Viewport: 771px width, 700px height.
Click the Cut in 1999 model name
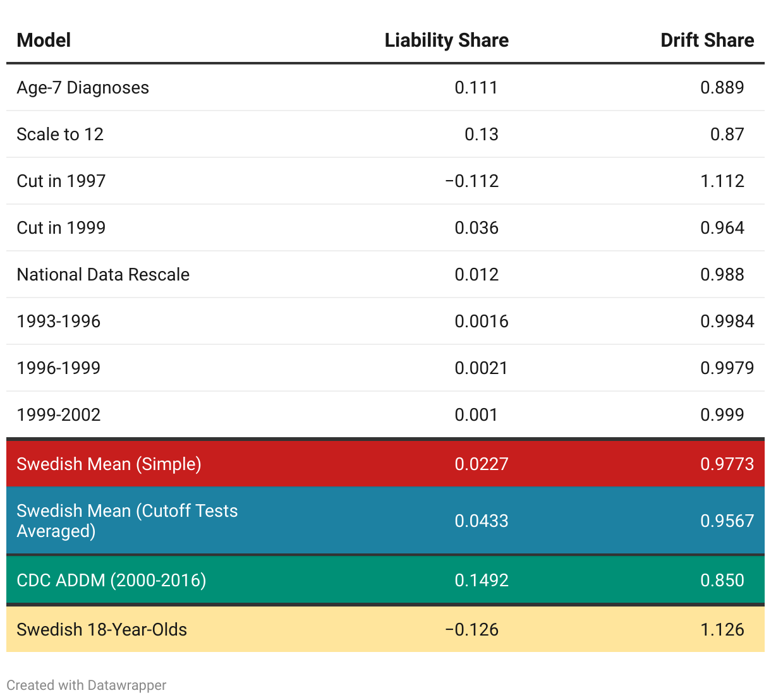point(61,228)
